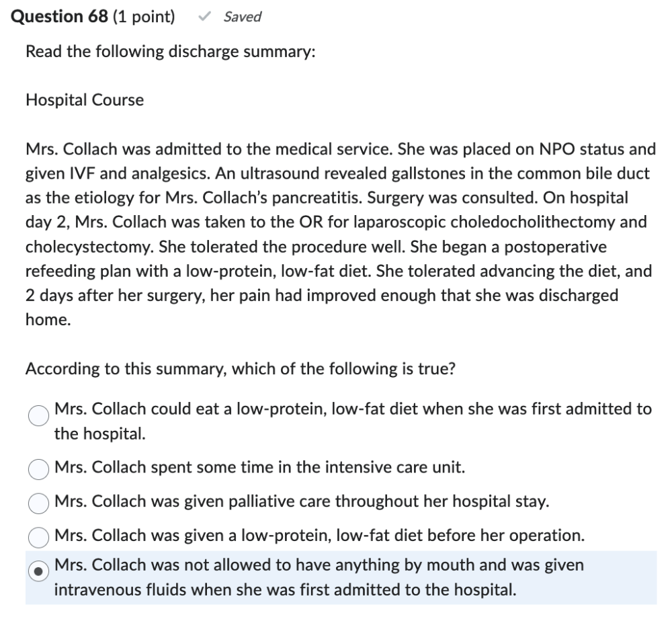Select the palliative care option radio button

pos(39,502)
